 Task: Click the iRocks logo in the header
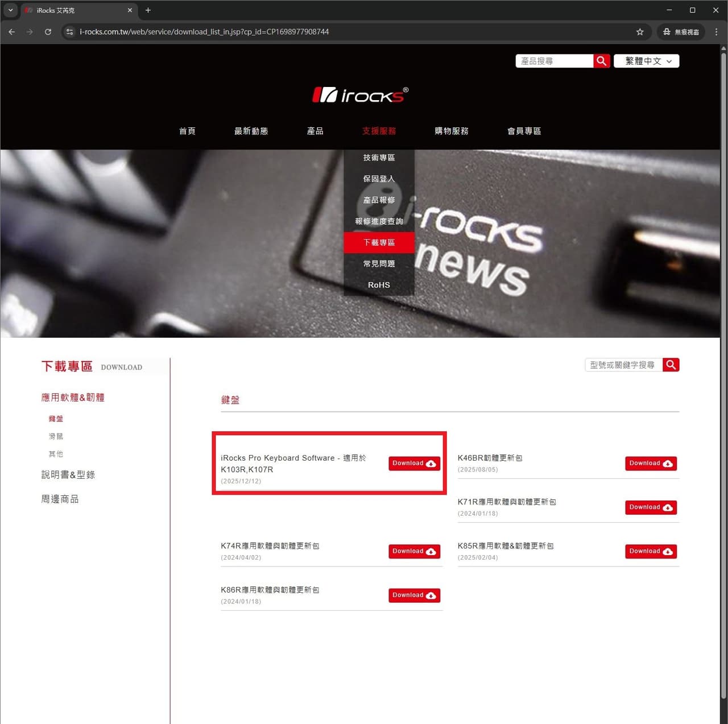coord(360,95)
